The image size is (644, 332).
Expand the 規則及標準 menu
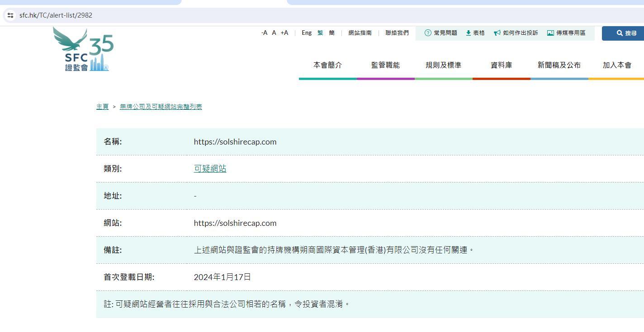click(x=443, y=65)
